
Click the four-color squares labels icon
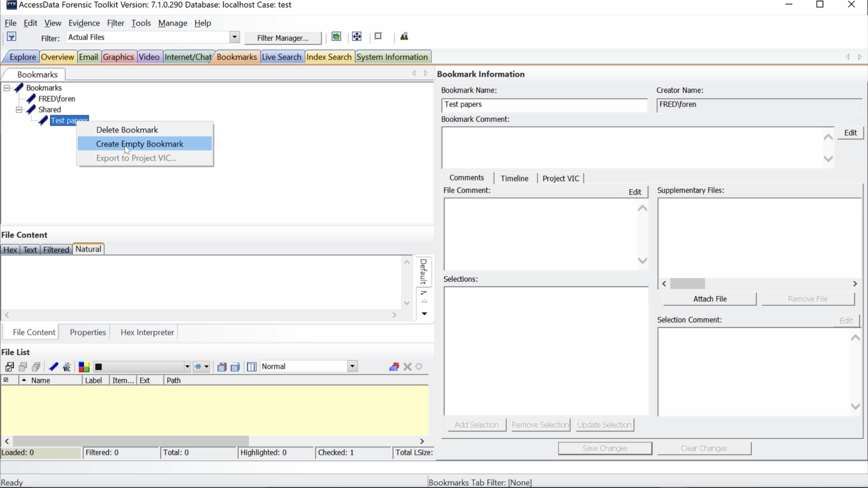tap(83, 367)
